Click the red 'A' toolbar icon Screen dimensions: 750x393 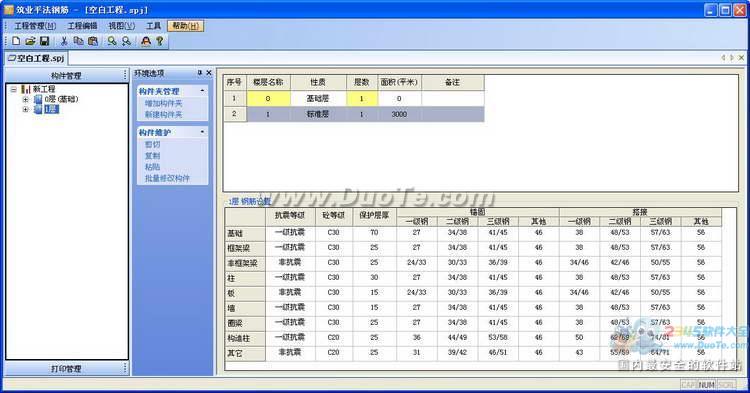click(146, 41)
